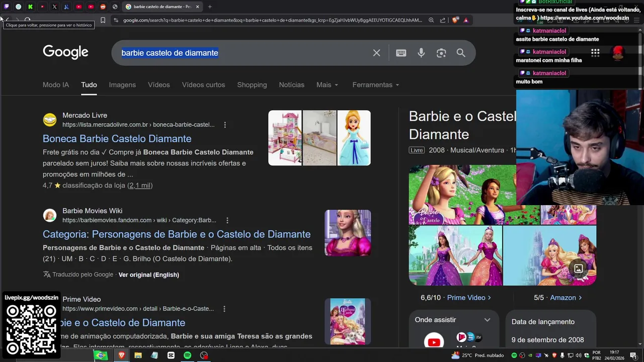Open CapCut in the taskbar
The width and height of the screenshot is (644, 362).
pyautogui.click(x=171, y=355)
